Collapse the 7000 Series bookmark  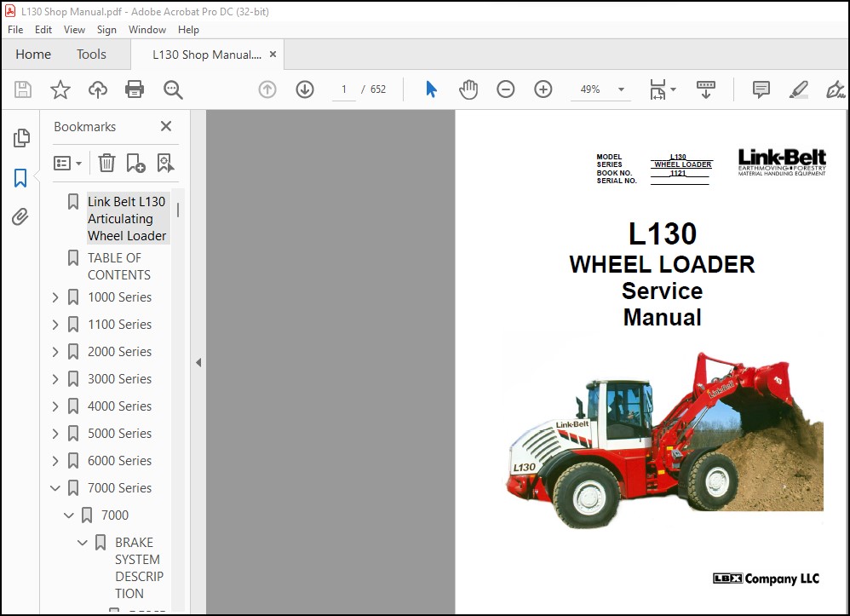(x=55, y=488)
